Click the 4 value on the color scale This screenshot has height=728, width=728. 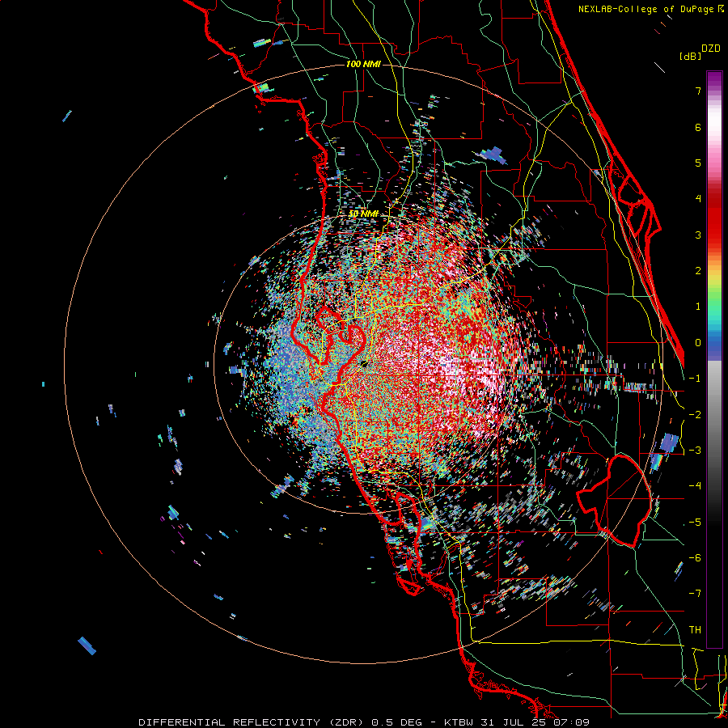point(698,199)
